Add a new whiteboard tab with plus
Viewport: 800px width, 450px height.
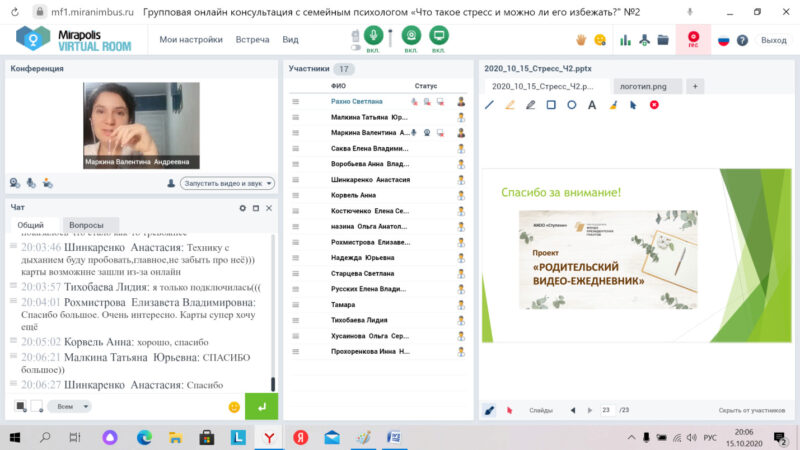pos(695,86)
